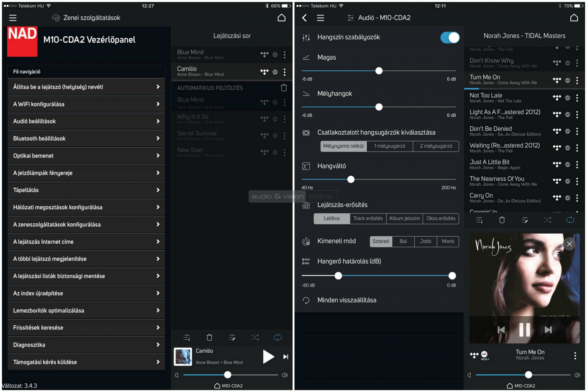Skip to previous track on Norah Jones cover
The height and width of the screenshot is (392, 587).
point(501,330)
